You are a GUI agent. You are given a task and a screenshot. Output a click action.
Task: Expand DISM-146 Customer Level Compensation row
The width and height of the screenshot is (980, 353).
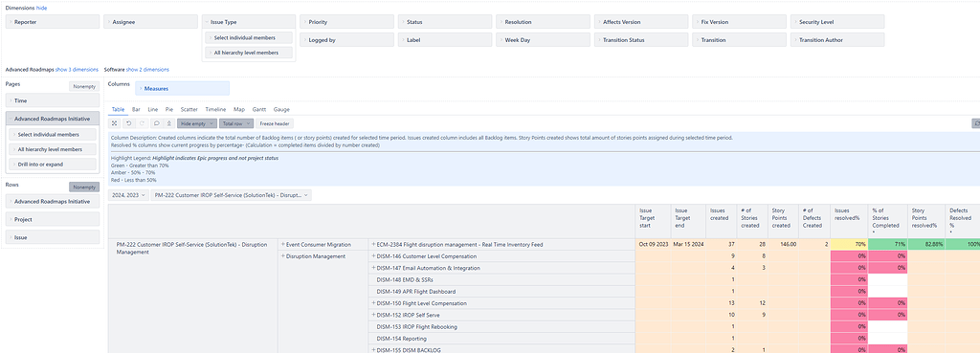(374, 256)
